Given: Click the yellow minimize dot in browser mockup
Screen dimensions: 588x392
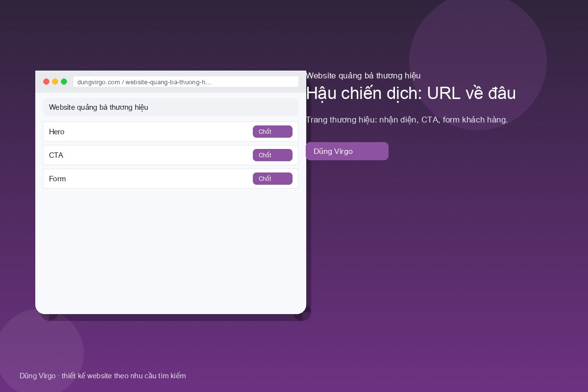Looking at the screenshot, I should pos(55,82).
